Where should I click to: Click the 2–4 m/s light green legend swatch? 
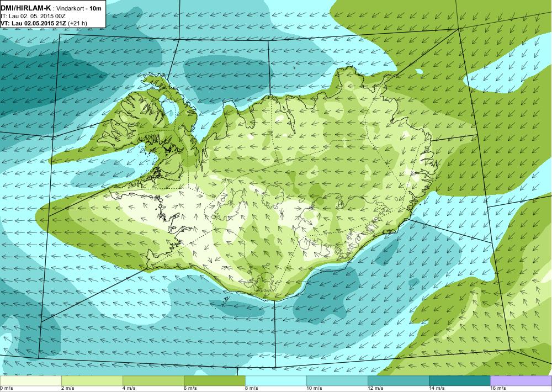pyautogui.click(x=92, y=380)
